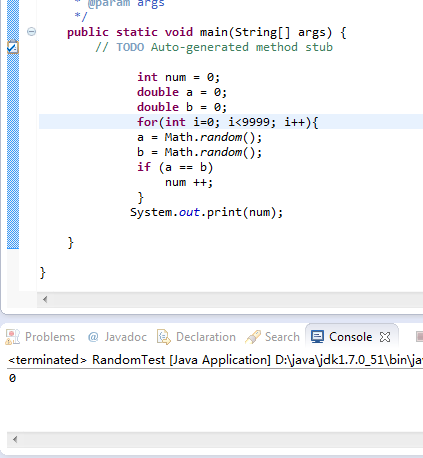Click the Problems view icon
423x458 pixels.
(x=13, y=337)
